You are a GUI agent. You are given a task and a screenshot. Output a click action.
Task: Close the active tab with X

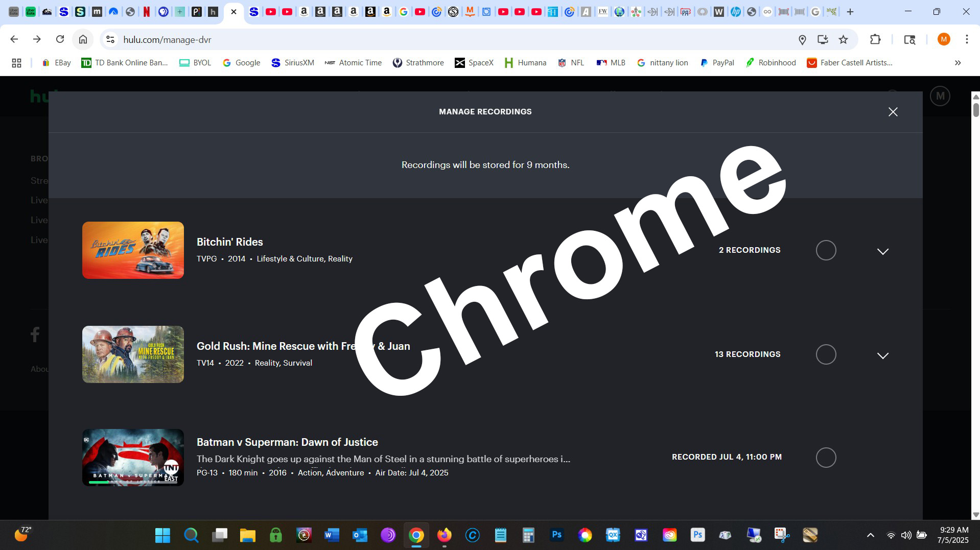click(x=234, y=12)
